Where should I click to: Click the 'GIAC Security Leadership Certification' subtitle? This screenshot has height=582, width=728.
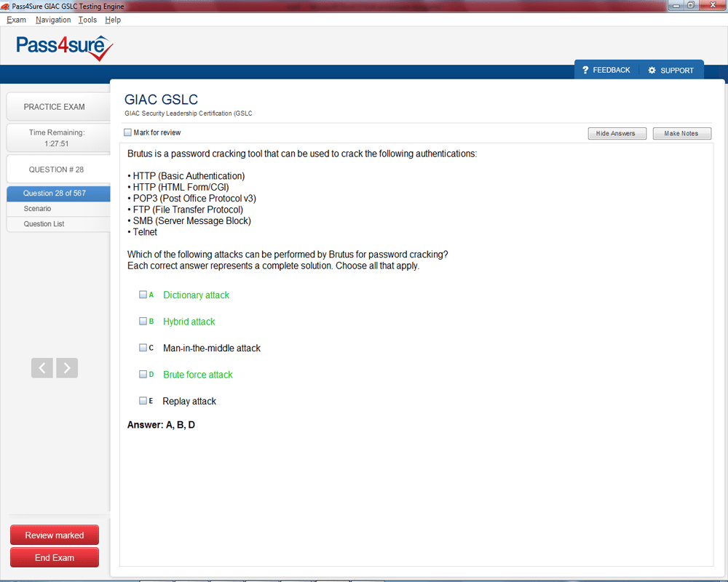click(x=189, y=113)
